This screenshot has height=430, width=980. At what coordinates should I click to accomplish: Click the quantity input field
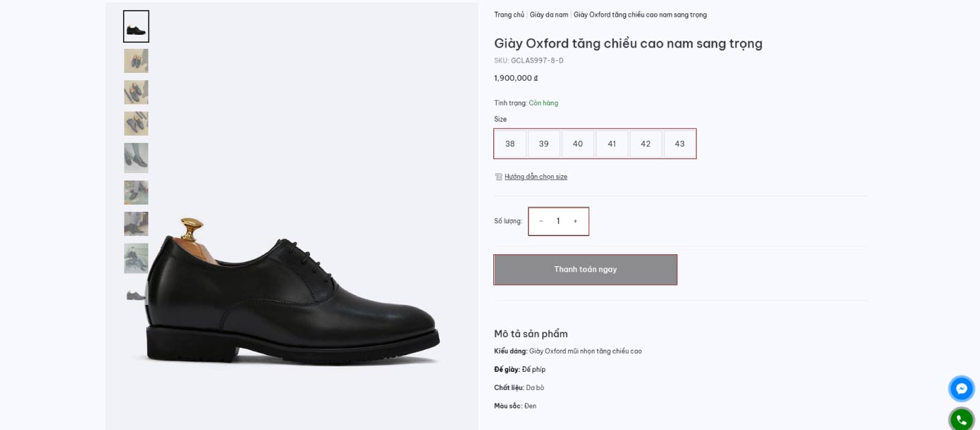pos(558,221)
